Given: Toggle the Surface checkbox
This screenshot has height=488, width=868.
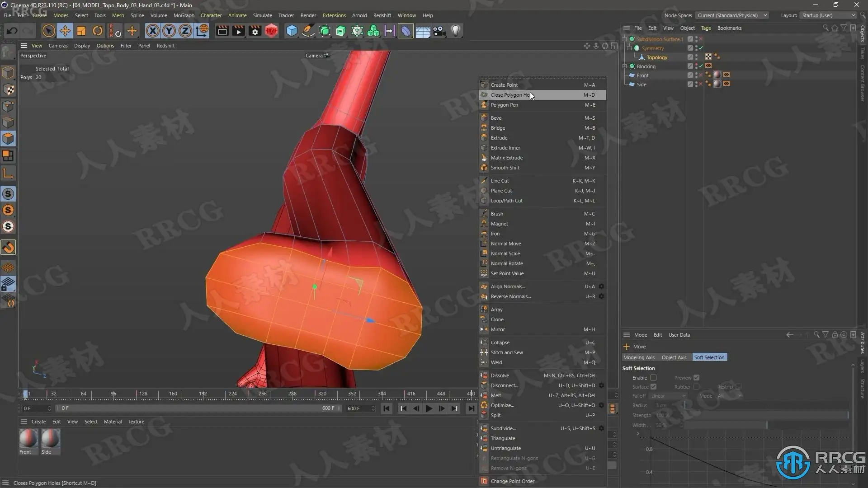Looking at the screenshot, I should coord(653,387).
